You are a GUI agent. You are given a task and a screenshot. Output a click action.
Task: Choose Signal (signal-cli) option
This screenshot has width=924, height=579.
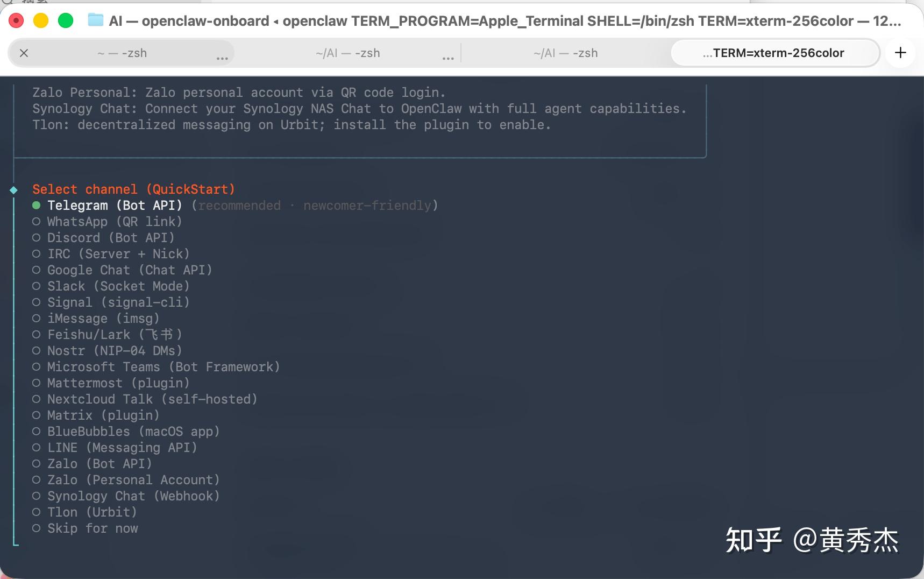(x=111, y=302)
